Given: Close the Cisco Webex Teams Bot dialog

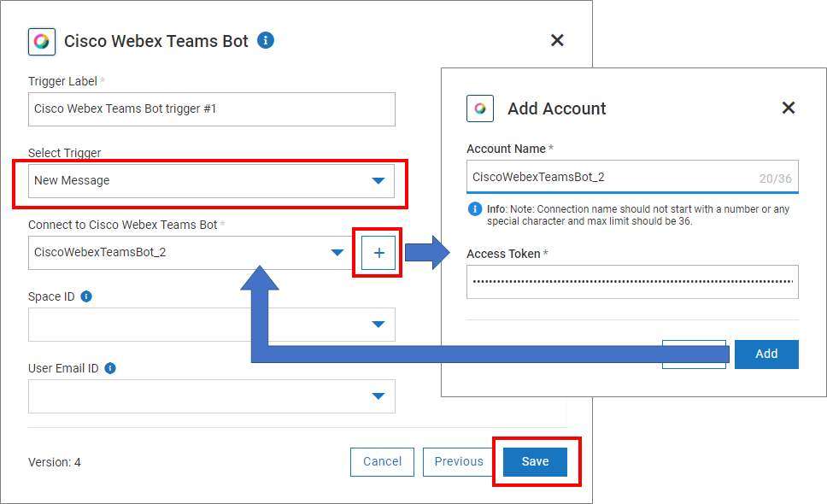Looking at the screenshot, I should click(557, 40).
